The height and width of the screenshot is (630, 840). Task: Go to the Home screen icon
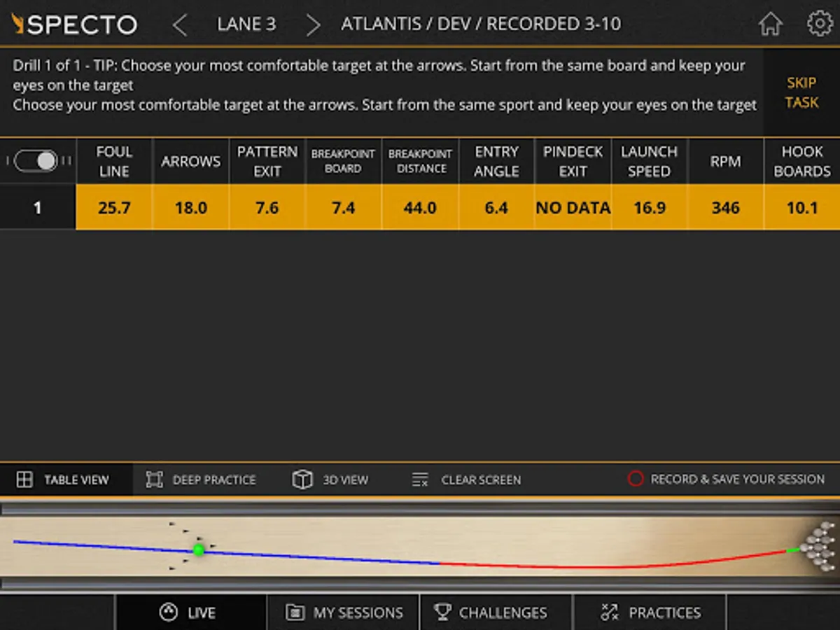pos(770,24)
